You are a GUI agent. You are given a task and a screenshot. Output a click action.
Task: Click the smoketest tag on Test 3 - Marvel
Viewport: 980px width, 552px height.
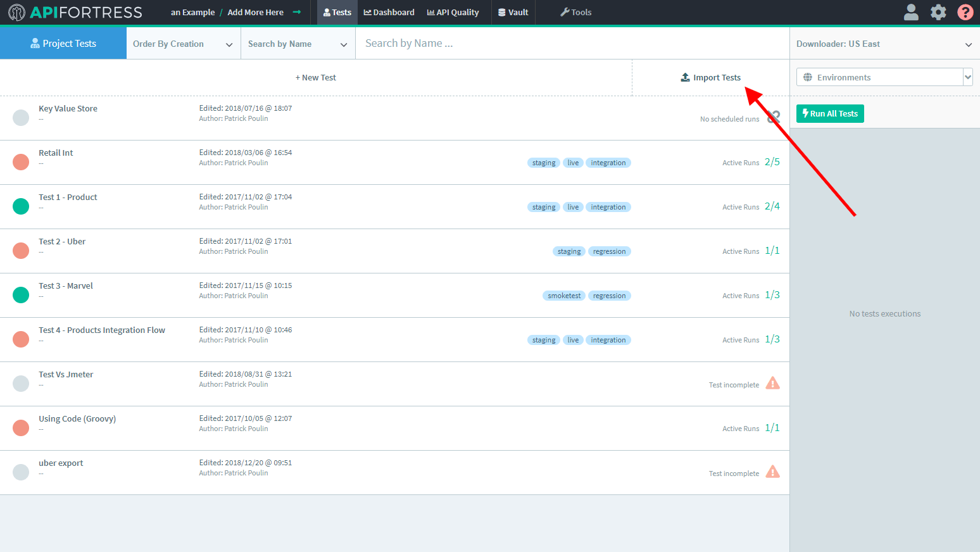click(563, 296)
